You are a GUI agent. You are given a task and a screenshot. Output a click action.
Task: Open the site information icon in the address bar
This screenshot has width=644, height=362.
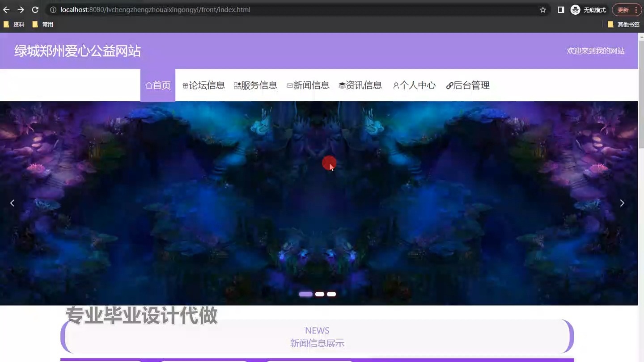coord(53,10)
